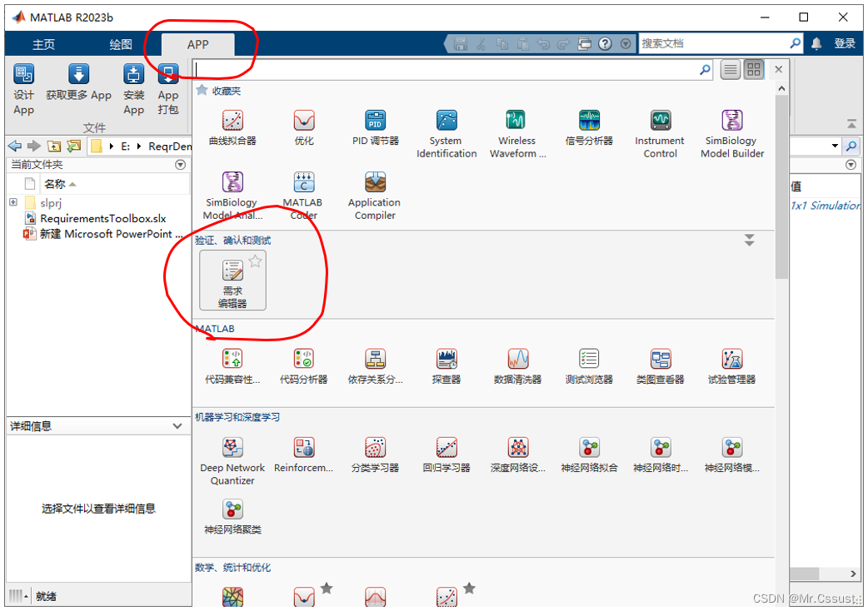Select the RequirementsToolbox.slx file
This screenshot has width=868, height=611.
point(102,218)
